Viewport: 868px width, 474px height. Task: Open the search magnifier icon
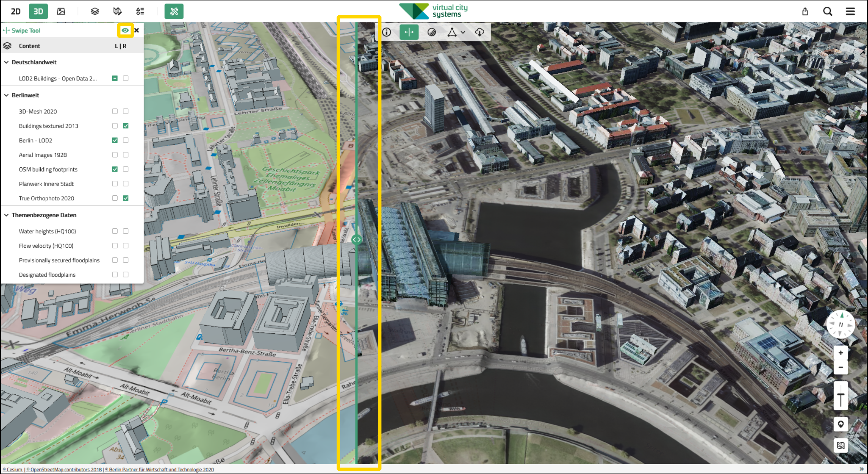[x=827, y=11]
